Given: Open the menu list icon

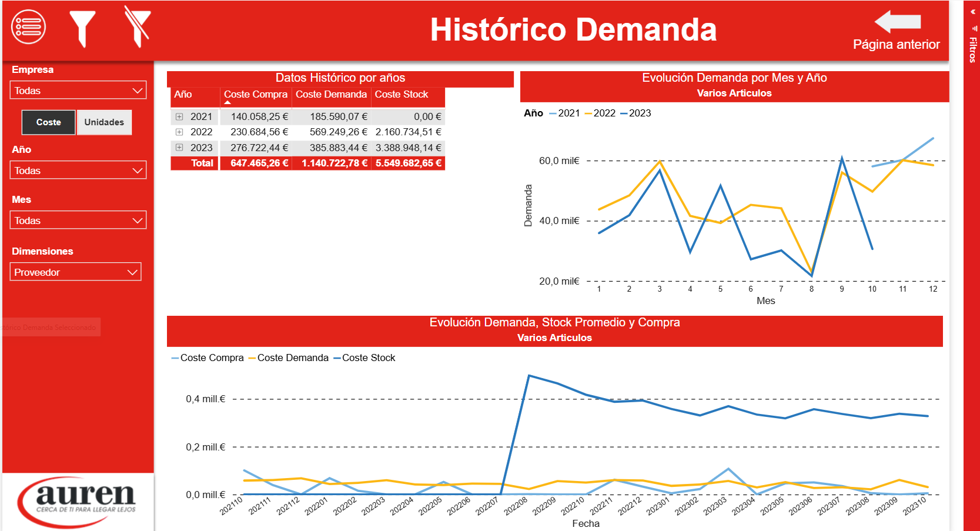Looking at the screenshot, I should click(28, 27).
